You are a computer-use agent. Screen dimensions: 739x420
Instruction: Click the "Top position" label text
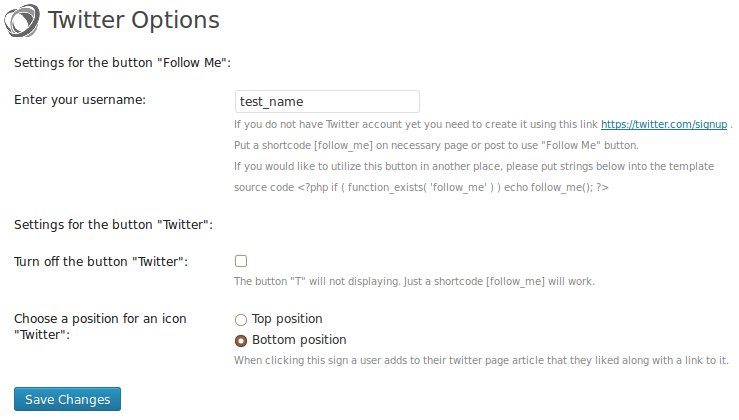(x=287, y=319)
